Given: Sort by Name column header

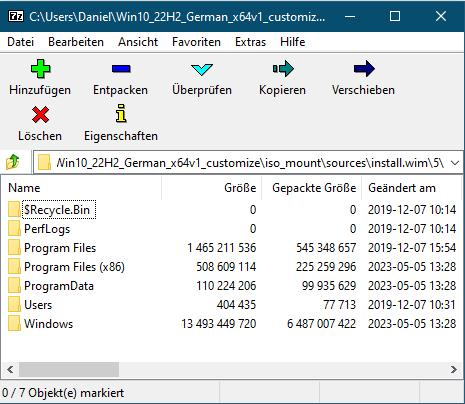Looking at the screenshot, I should click(x=81, y=188).
